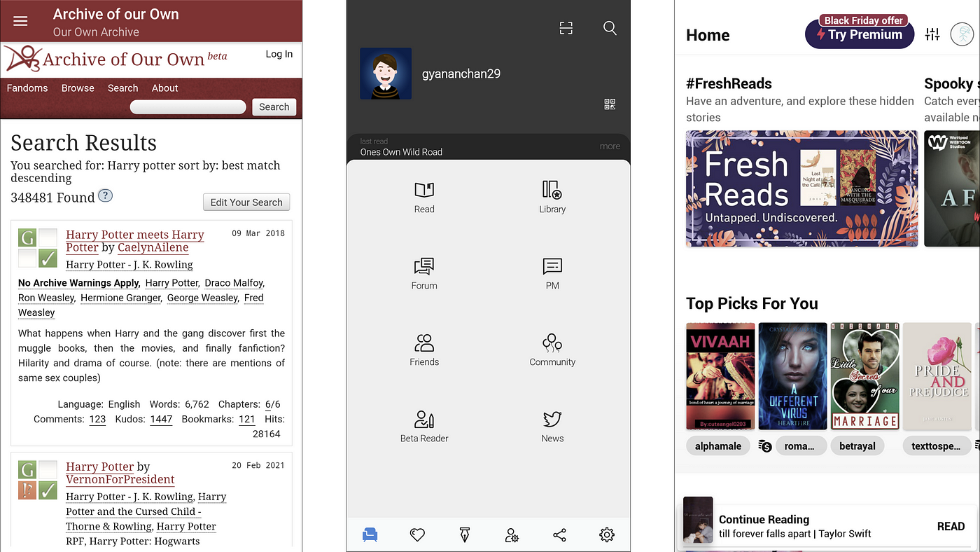This screenshot has height=552, width=980.
Task: Open the Fandoms menu
Action: coord(27,88)
